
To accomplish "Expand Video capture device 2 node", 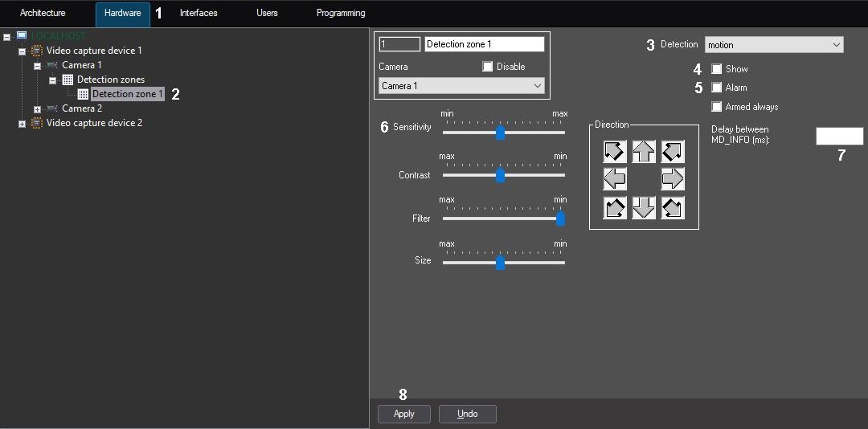I will click(x=22, y=124).
